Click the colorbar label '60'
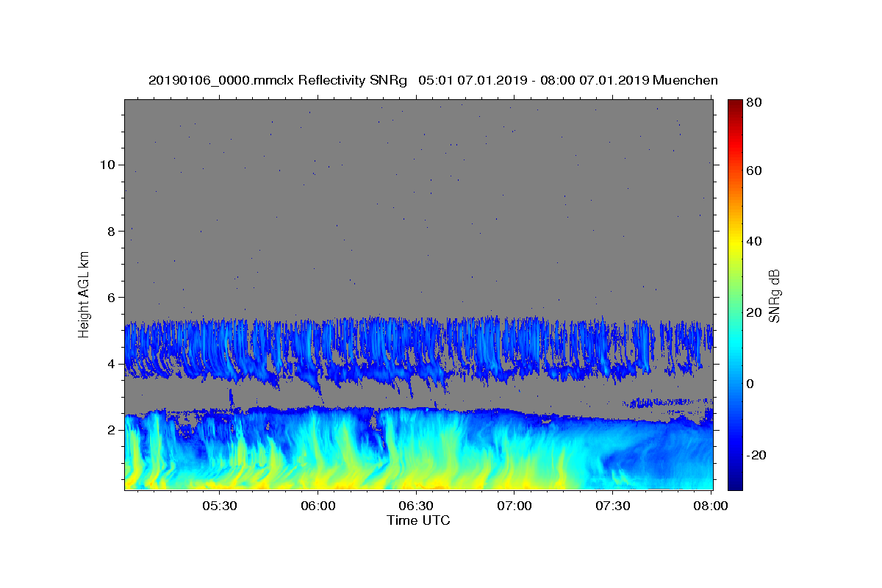882x588 pixels. click(754, 171)
